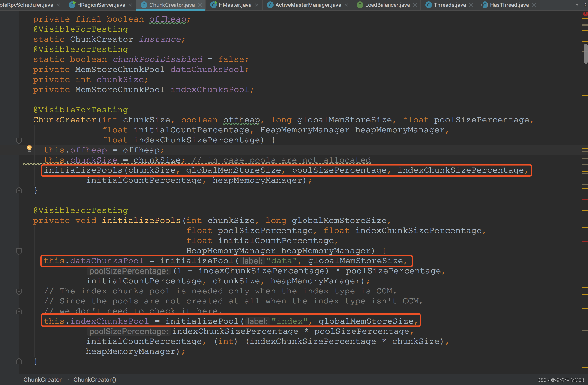Click the editor vertical scrollbar thumb

[x=585, y=54]
